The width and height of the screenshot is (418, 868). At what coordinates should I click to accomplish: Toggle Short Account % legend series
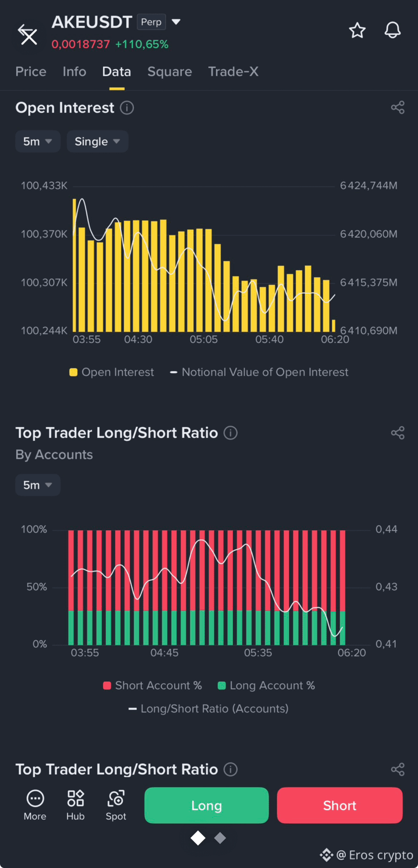[x=152, y=685]
